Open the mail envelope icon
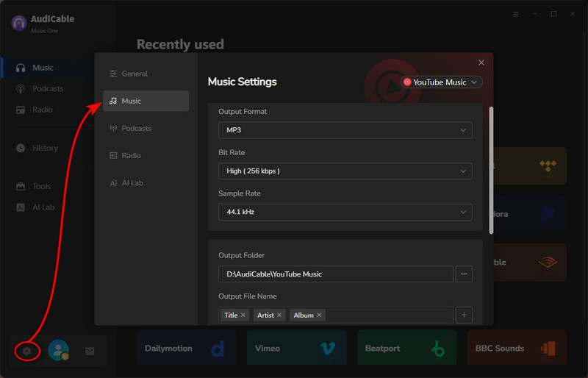Viewport: 588px width, 378px height. (90, 351)
